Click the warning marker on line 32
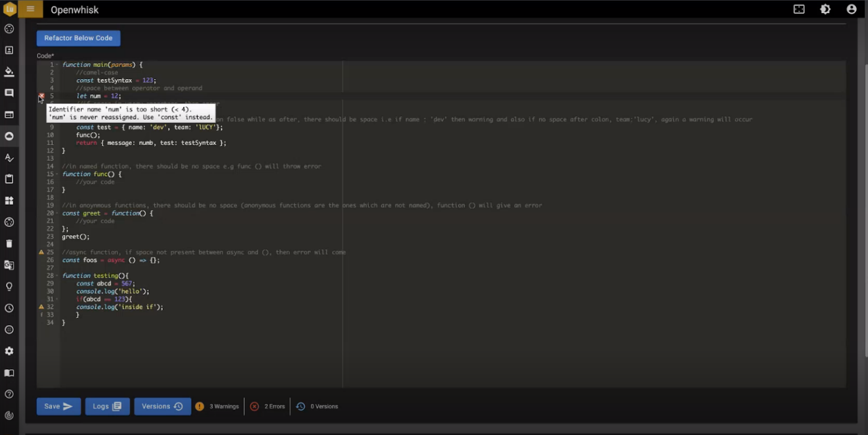The height and width of the screenshot is (435, 868). [x=41, y=307]
